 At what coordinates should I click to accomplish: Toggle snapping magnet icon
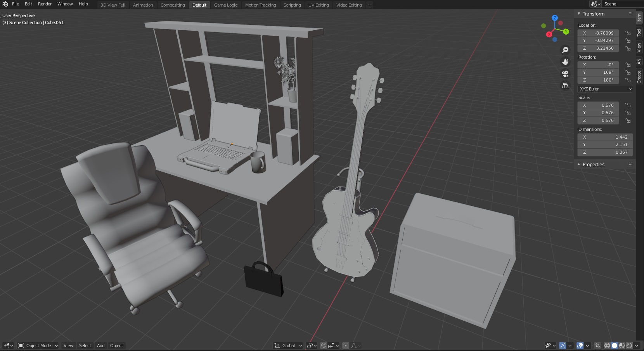pos(323,346)
